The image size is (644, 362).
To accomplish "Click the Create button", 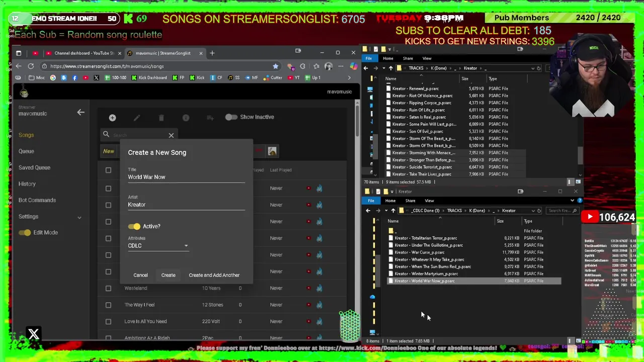I will (168, 275).
